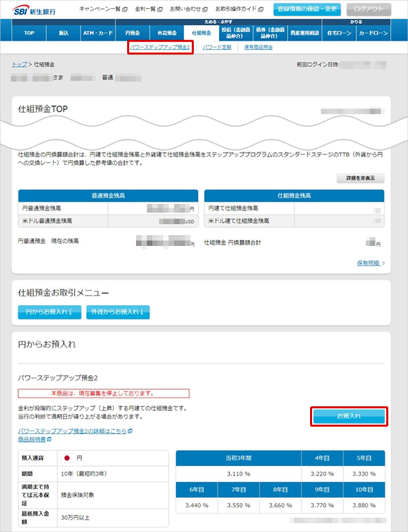This screenshot has height=532, width=408.
Task: Go to the TOP navigation tab
Action: tap(29, 33)
